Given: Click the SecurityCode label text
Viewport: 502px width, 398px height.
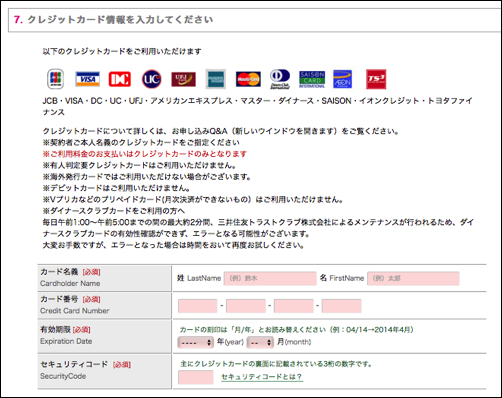Looking at the screenshot, I should 63,376.
